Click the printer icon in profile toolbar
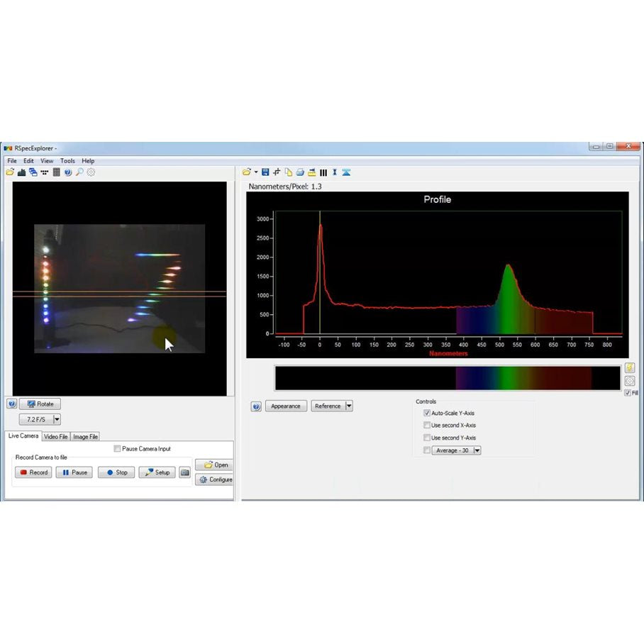 pyautogui.click(x=300, y=172)
